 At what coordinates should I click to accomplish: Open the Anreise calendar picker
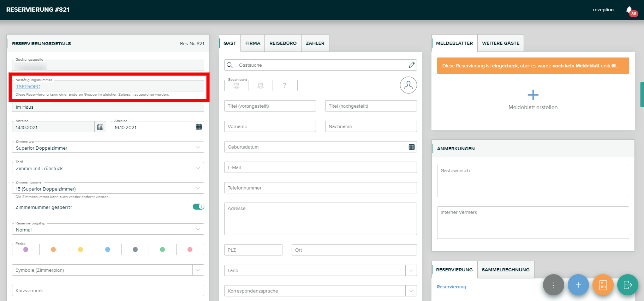100,127
